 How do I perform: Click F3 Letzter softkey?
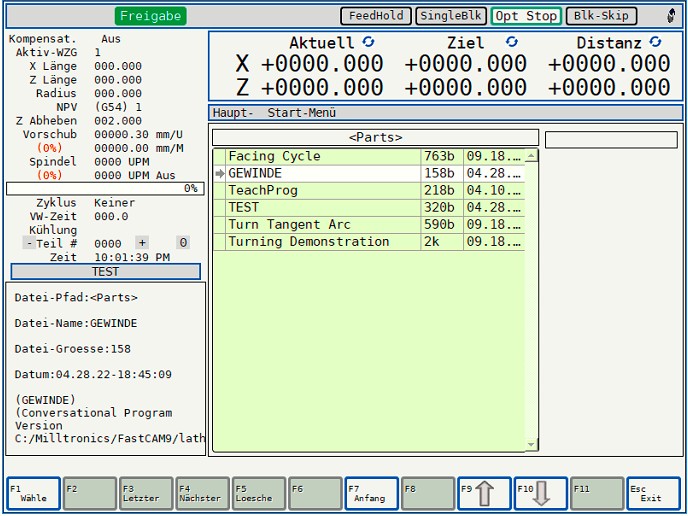[x=146, y=494]
